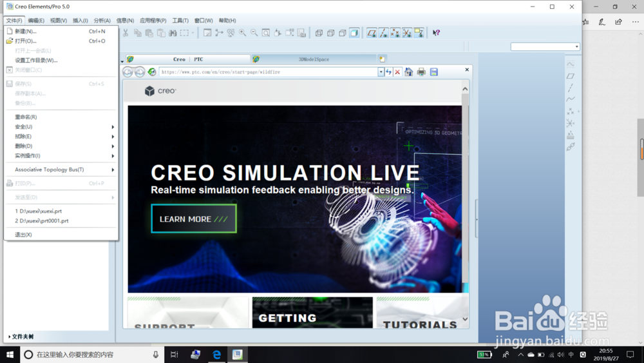The width and height of the screenshot is (644, 363).
Task: Open Microsoft Edge from the taskbar
Action: (216, 355)
